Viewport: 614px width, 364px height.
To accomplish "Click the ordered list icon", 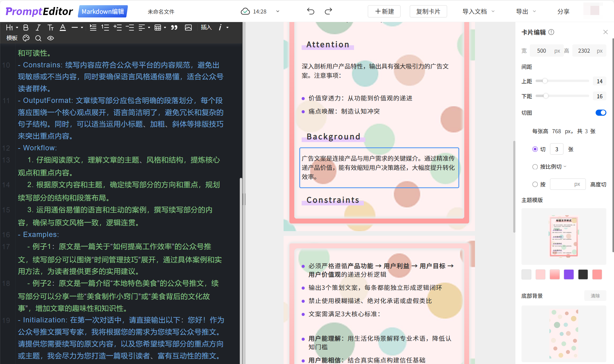I will click(x=105, y=28).
